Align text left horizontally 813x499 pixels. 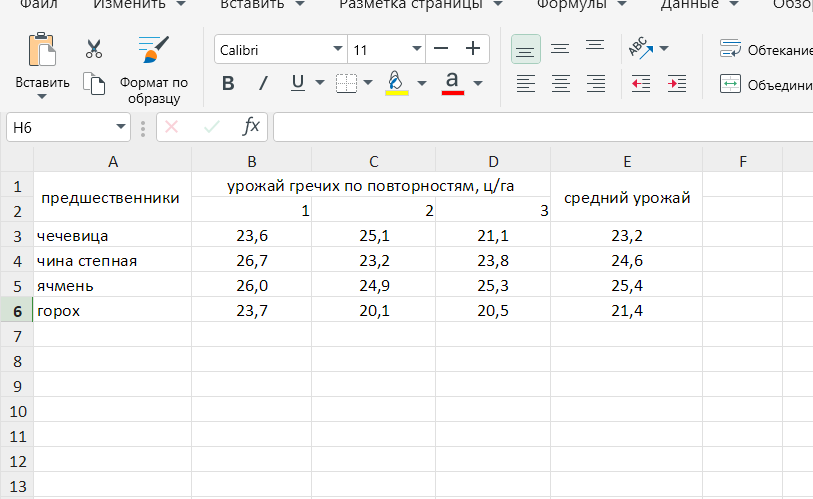click(x=526, y=83)
